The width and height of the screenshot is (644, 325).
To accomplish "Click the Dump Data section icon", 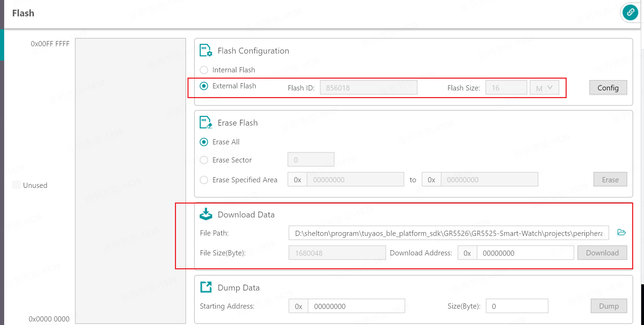I will [206, 287].
